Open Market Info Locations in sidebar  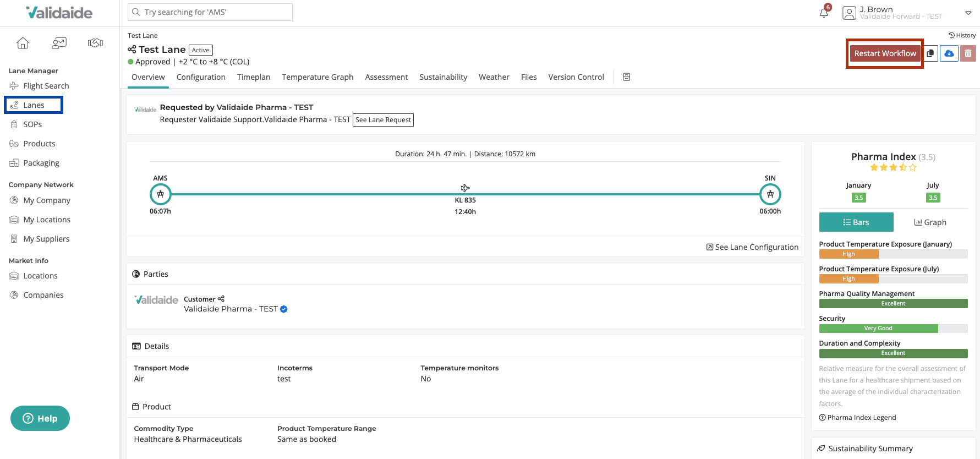tap(34, 276)
